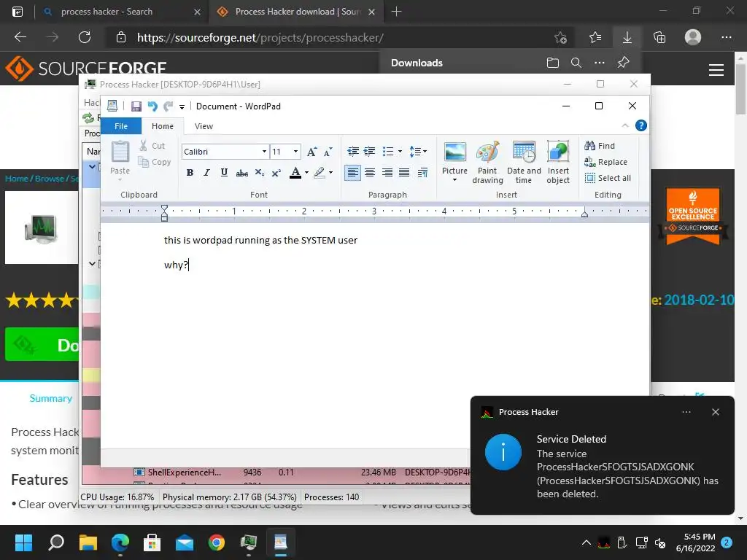The image size is (747, 560).
Task: Click the right indent marker on the ruler
Action: (x=584, y=214)
